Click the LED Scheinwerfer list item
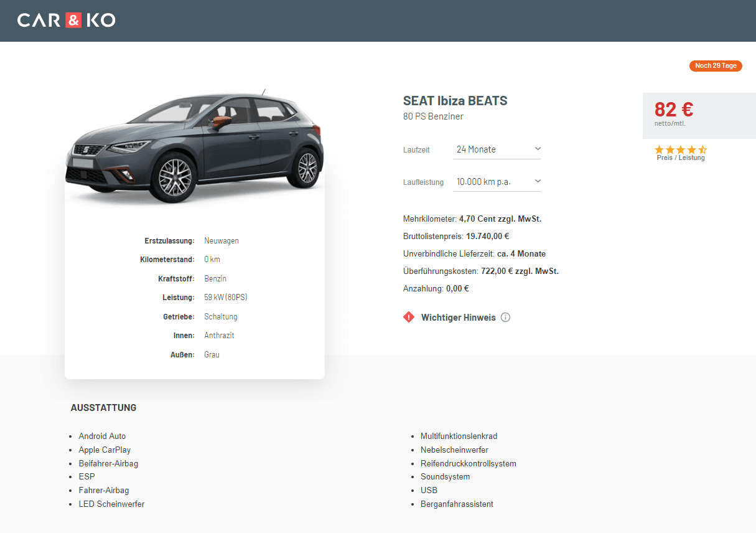This screenshot has height=533, width=756. (111, 504)
